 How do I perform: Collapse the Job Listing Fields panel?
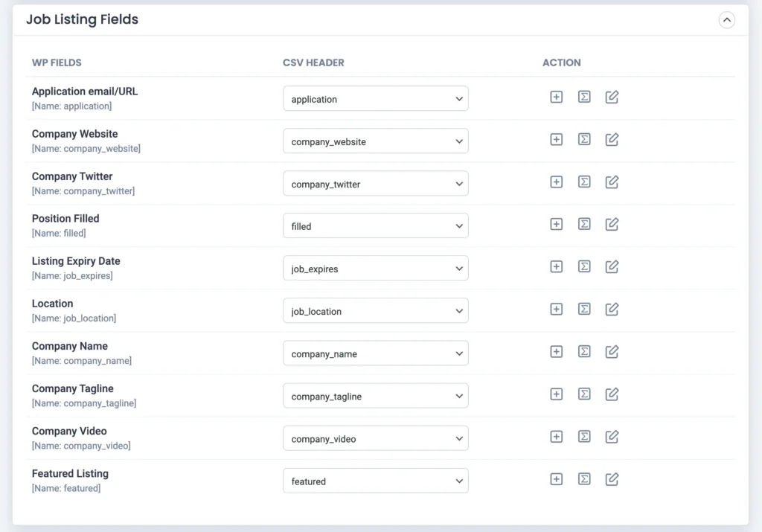point(726,20)
